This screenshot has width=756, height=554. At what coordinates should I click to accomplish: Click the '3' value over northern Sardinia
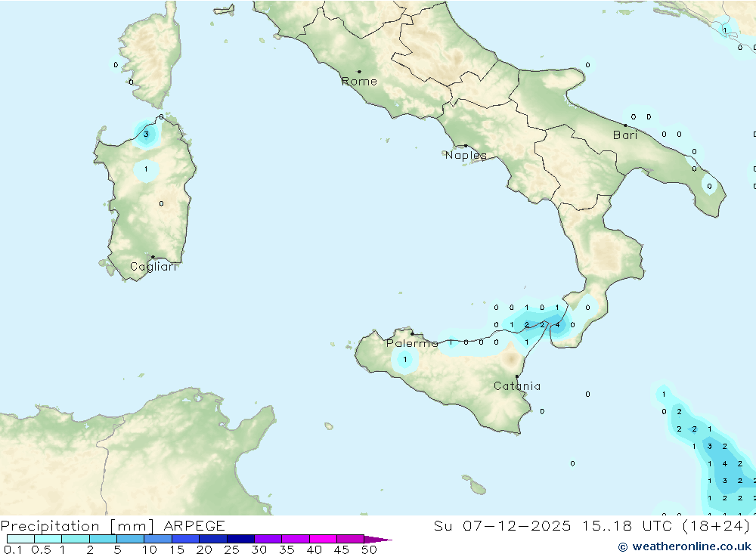click(x=146, y=135)
